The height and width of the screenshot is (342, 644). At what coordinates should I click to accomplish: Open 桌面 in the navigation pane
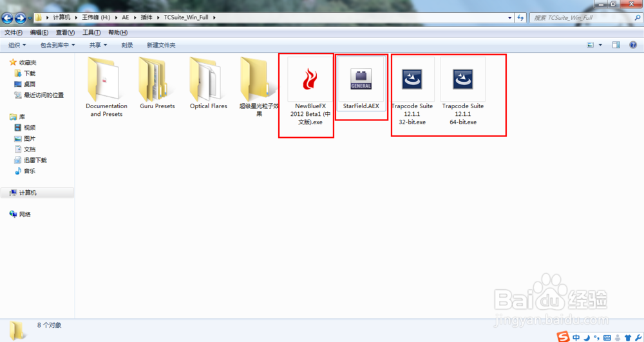click(x=25, y=84)
